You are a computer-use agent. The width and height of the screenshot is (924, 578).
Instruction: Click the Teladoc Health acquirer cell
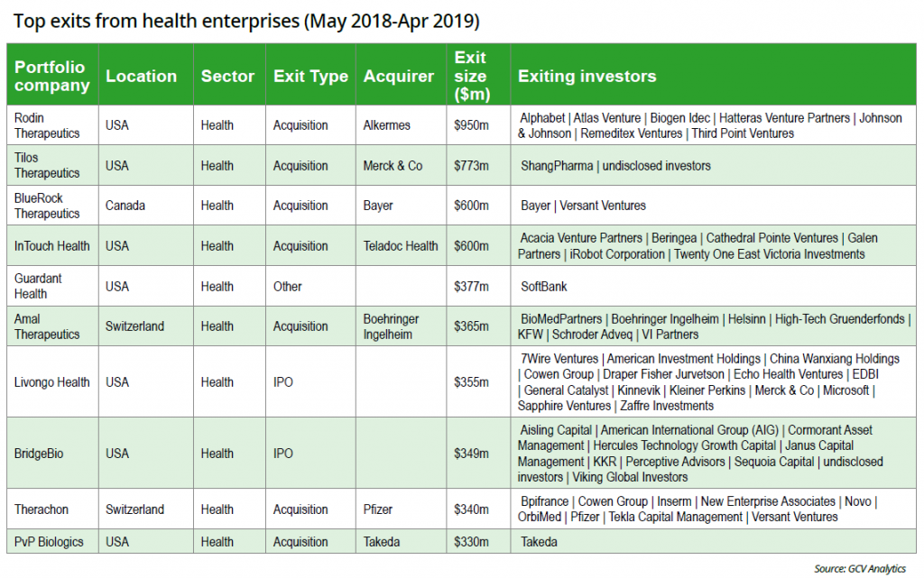coord(401,246)
